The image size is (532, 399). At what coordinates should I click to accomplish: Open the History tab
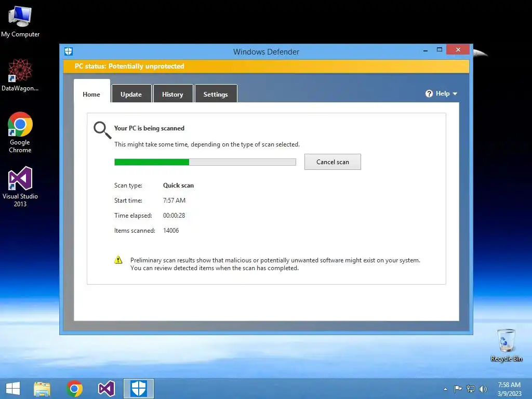pos(172,95)
